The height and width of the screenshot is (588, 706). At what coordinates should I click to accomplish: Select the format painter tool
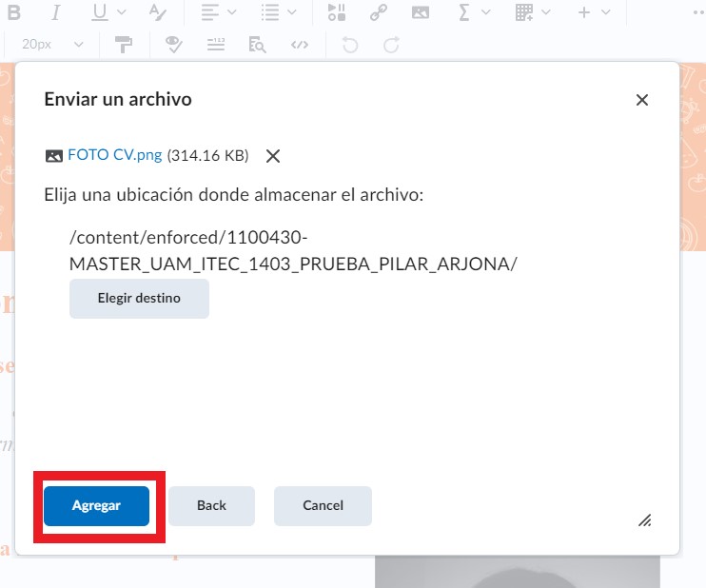point(123,45)
